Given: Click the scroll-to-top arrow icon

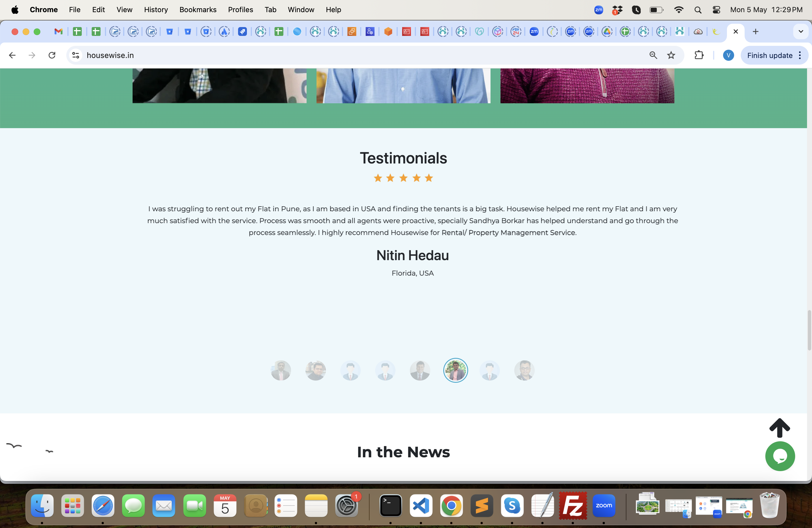Looking at the screenshot, I should point(780,428).
